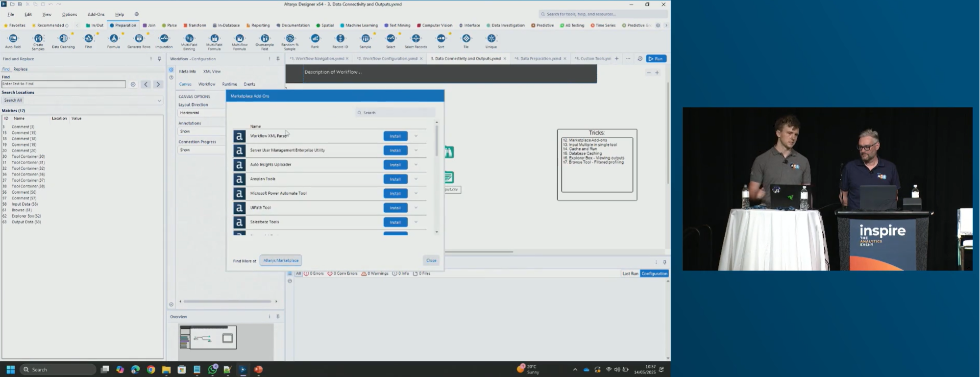Select the Sample tool icon
The width and height of the screenshot is (980, 377).
click(x=366, y=38)
